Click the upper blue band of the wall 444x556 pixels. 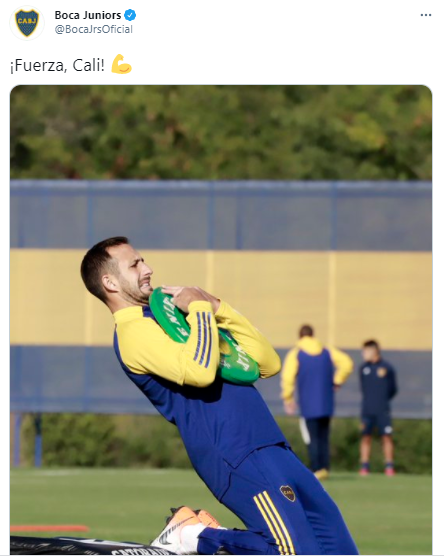click(221, 216)
